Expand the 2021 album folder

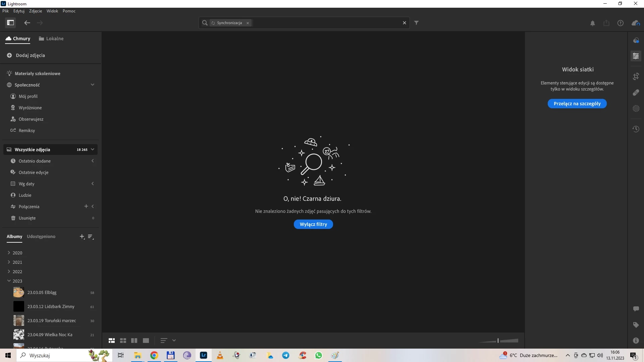coord(9,262)
